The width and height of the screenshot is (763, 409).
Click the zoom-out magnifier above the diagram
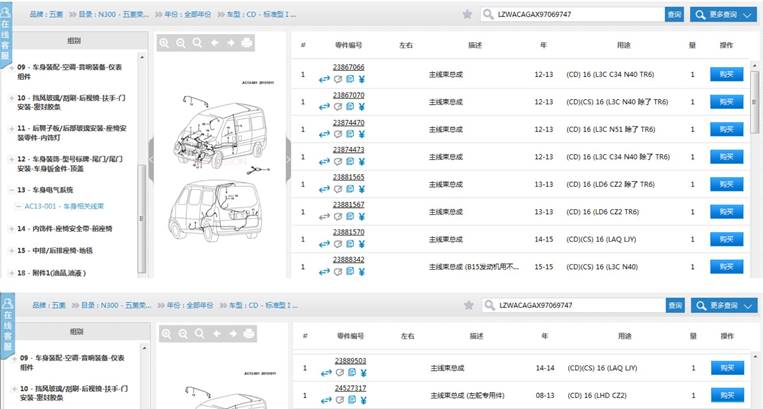coord(181,43)
